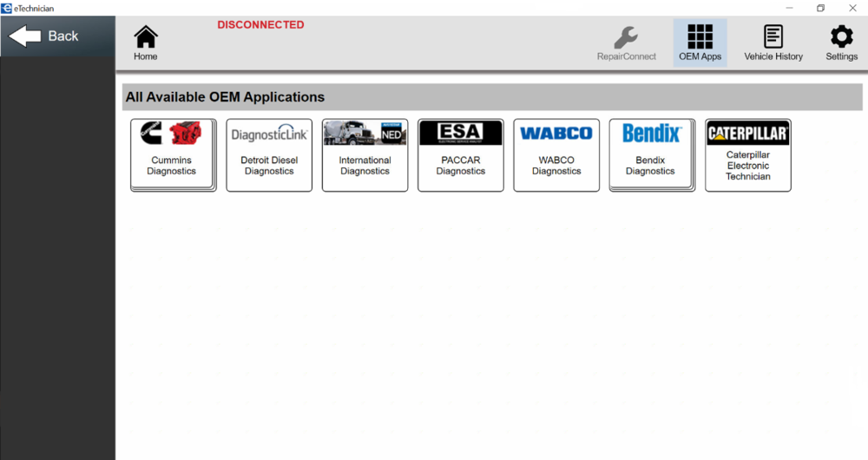This screenshot has width=868, height=460.
Task: Launch Detroit Diesel DiagnosticLink tile
Action: pyautogui.click(x=269, y=155)
